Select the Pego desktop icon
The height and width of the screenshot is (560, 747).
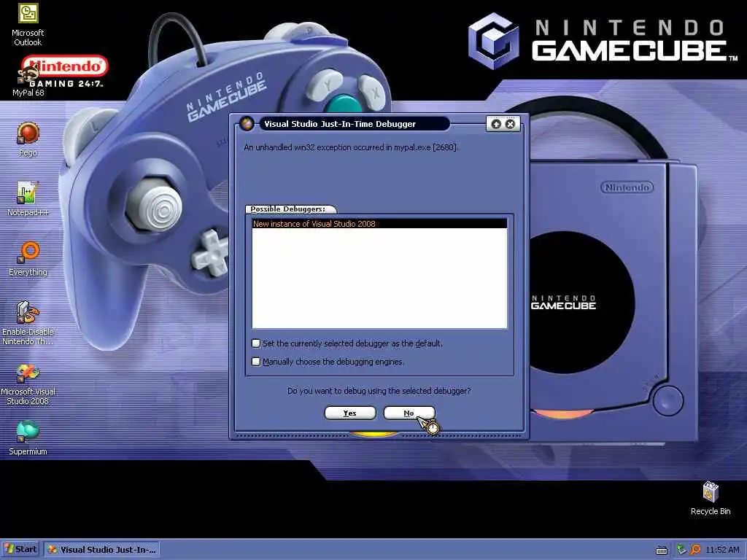click(28, 139)
